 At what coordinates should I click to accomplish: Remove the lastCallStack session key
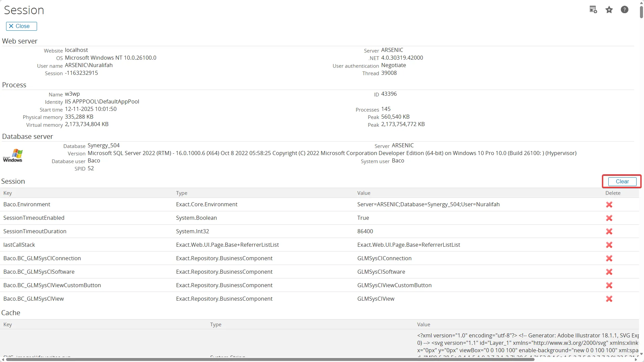click(x=609, y=245)
